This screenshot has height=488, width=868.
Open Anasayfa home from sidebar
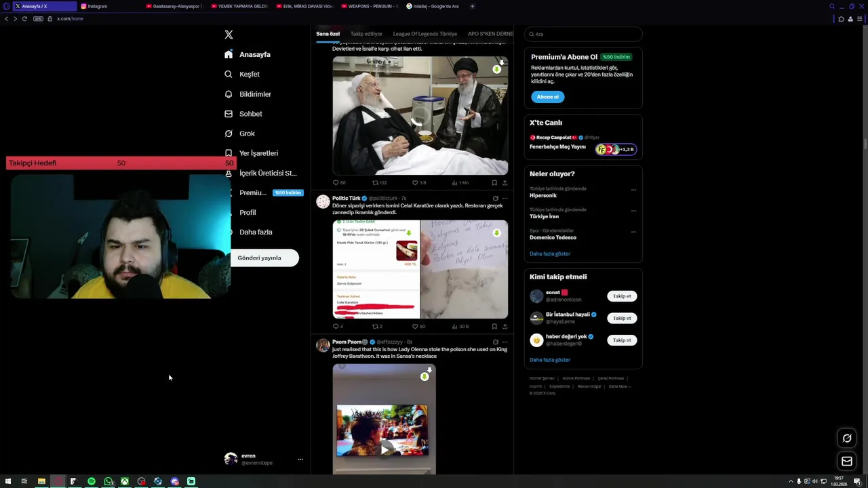coord(248,54)
